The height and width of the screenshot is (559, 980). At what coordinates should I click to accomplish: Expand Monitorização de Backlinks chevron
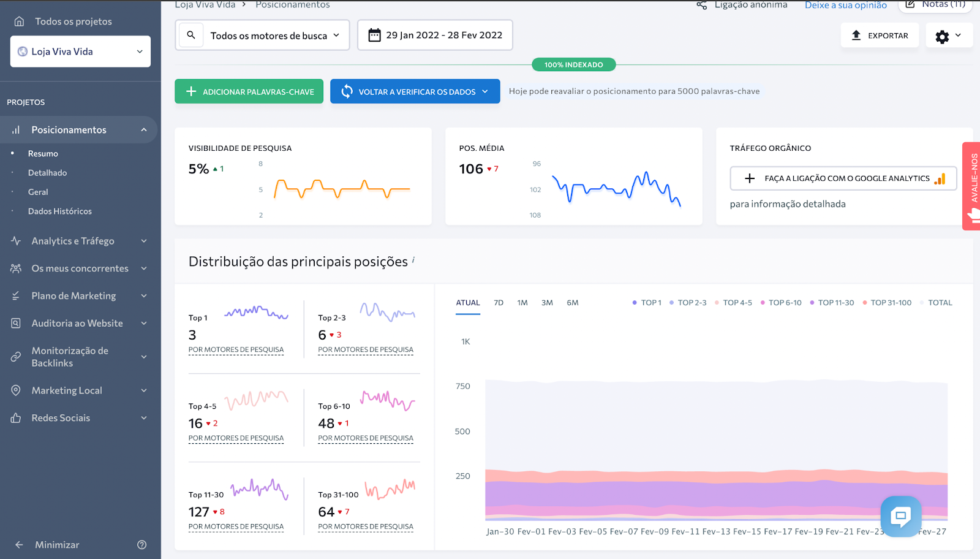pyautogui.click(x=144, y=357)
